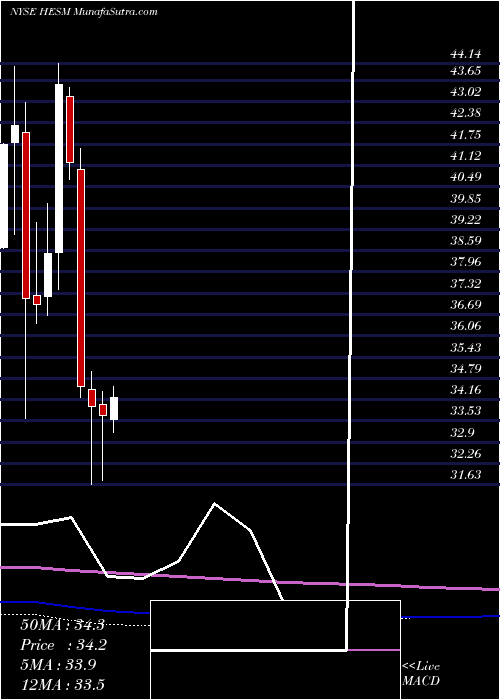Click the Price : 34.2 readout
Screen dimensions: 500x700
(x=64, y=645)
